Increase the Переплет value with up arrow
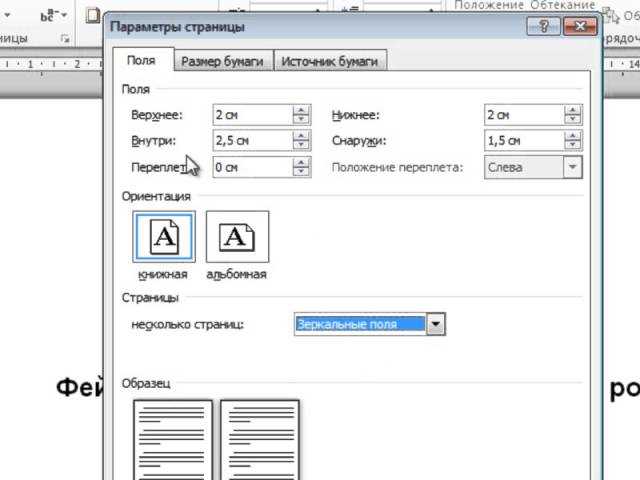 pos(301,162)
